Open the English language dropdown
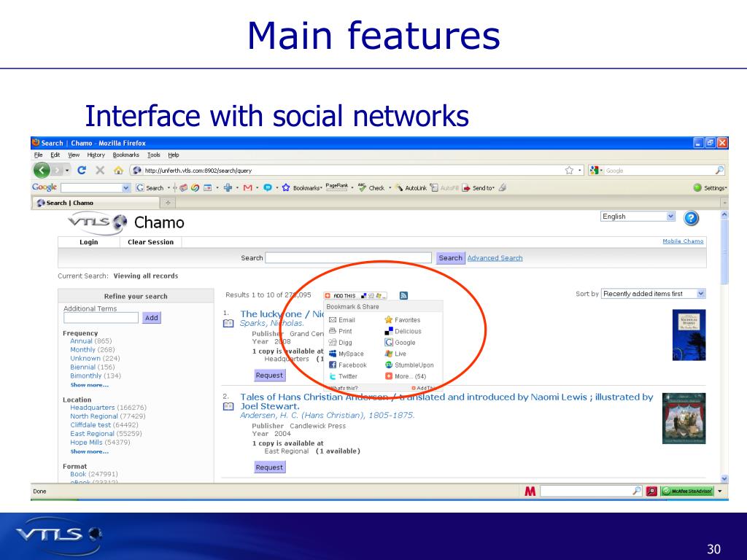The image size is (747, 560). click(638, 217)
